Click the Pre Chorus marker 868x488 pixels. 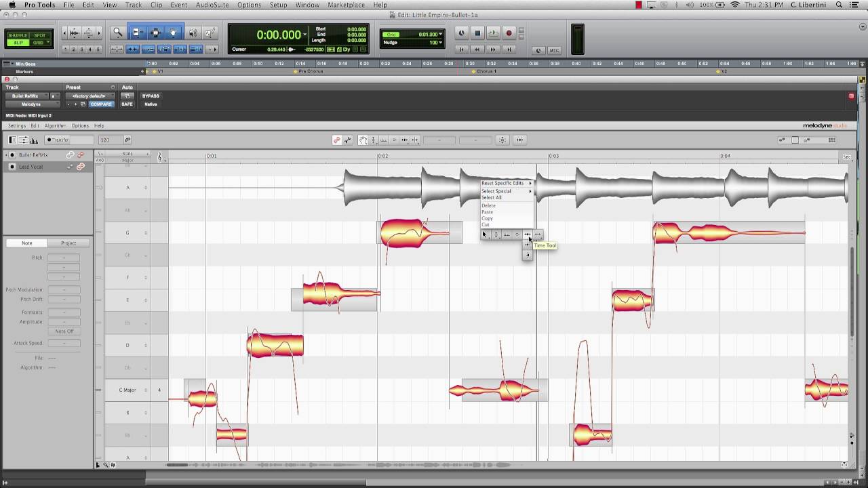(x=309, y=71)
